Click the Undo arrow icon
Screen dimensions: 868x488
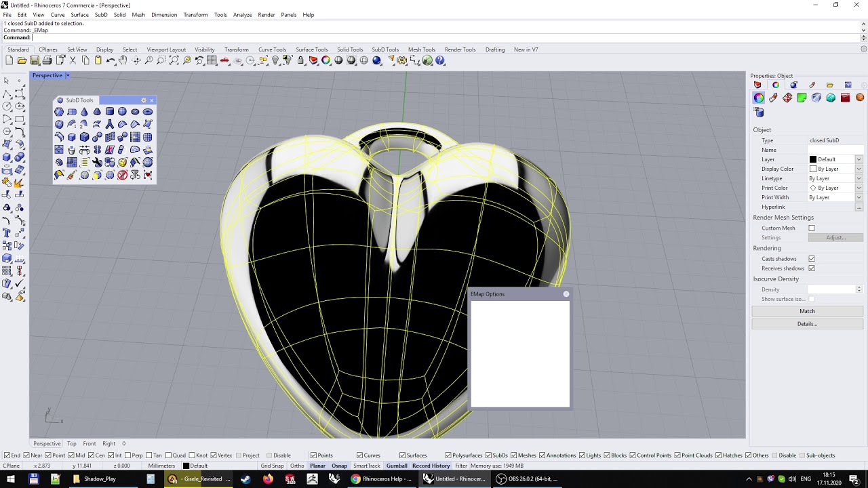(x=111, y=60)
